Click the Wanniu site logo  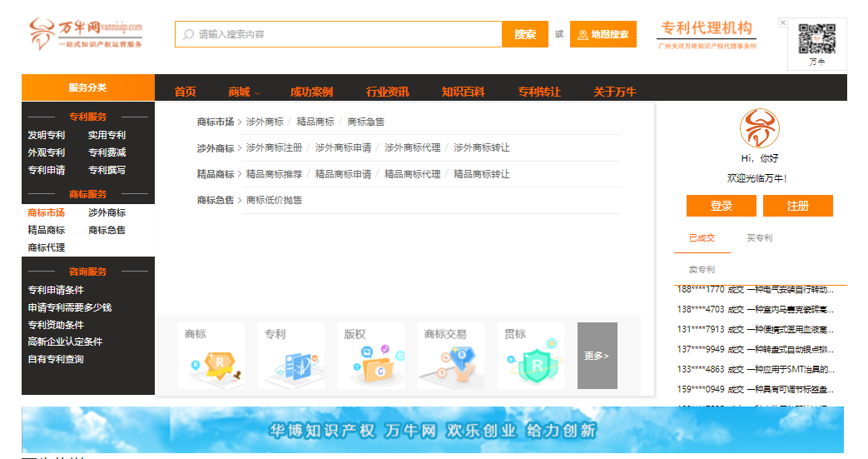[x=86, y=33]
